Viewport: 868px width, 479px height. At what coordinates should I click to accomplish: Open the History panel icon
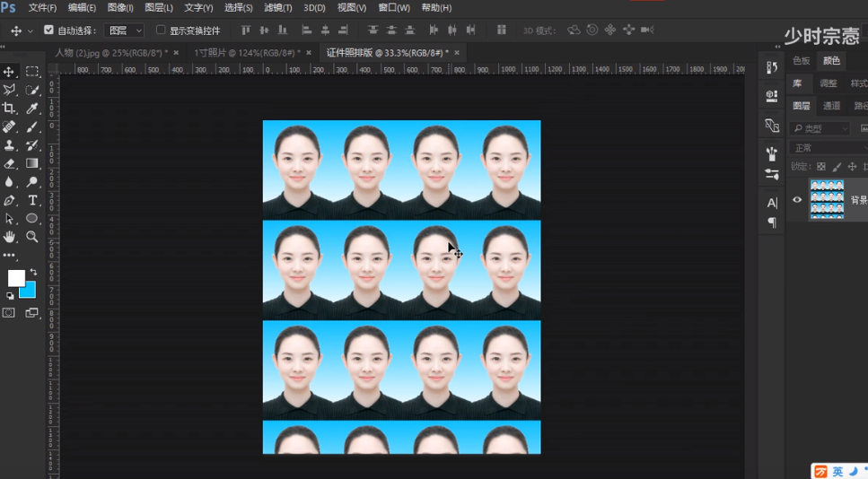point(772,67)
